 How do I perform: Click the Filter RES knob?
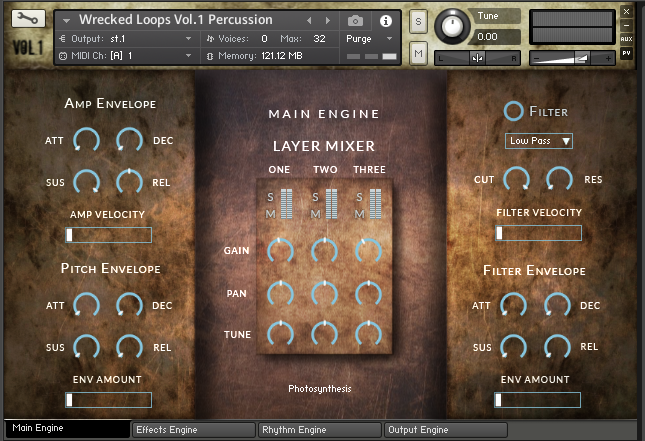pos(559,179)
